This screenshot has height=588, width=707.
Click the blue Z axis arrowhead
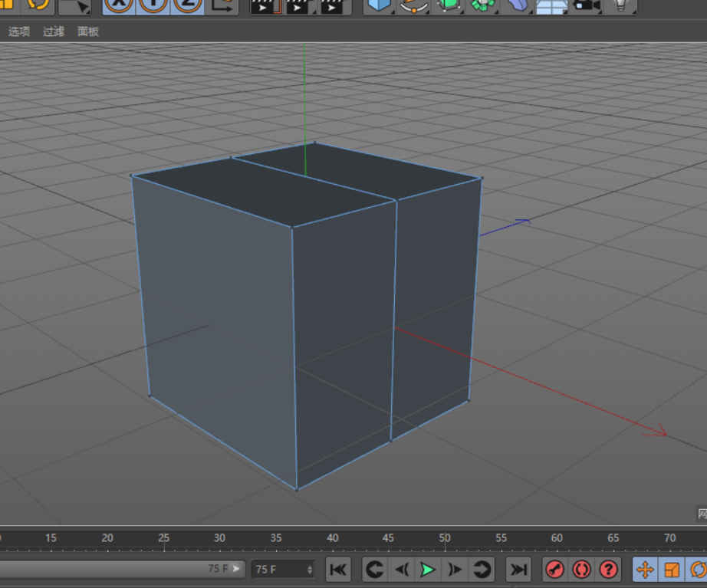tap(523, 222)
